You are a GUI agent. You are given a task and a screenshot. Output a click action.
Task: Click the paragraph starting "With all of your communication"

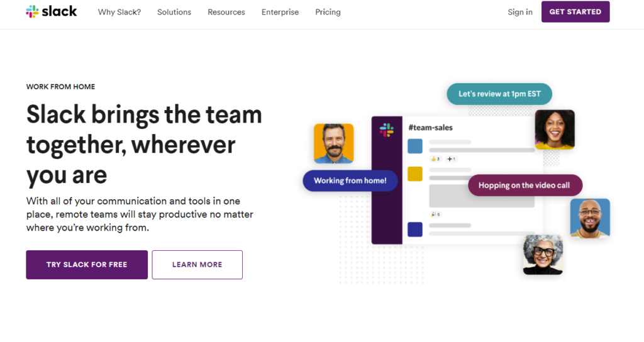140,214
